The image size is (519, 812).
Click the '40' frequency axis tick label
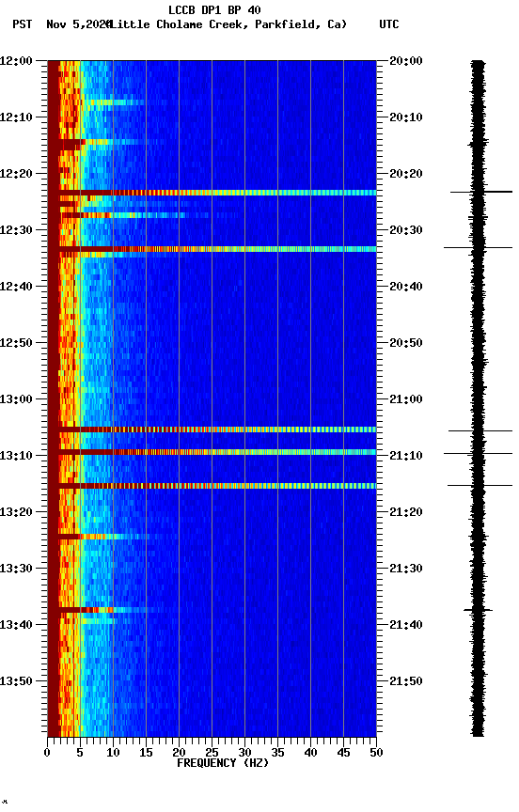point(310,753)
